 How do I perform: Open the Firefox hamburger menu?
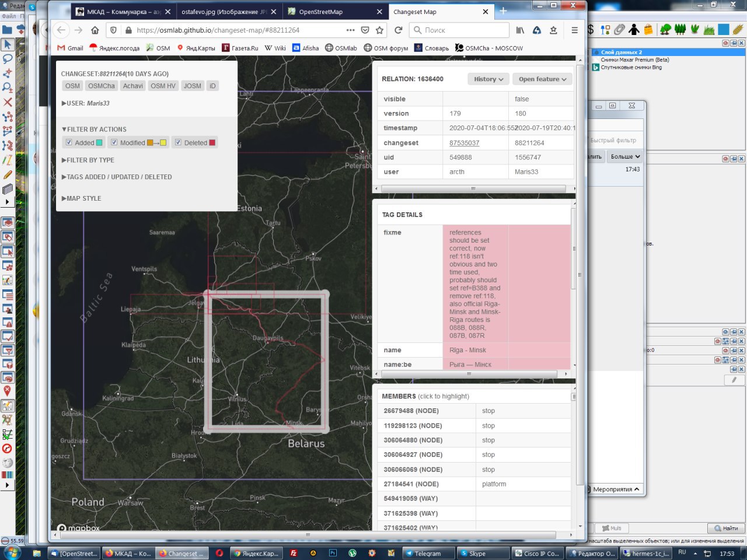click(574, 30)
